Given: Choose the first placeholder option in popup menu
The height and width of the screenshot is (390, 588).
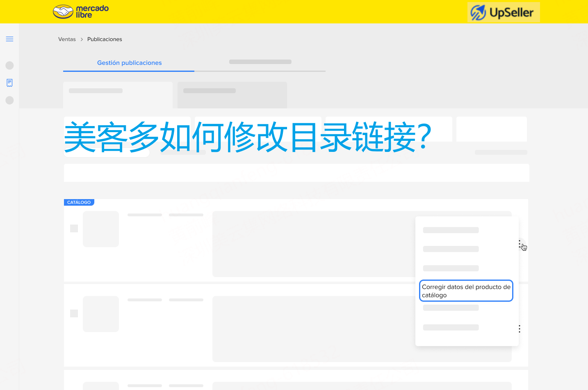Looking at the screenshot, I should (451, 230).
